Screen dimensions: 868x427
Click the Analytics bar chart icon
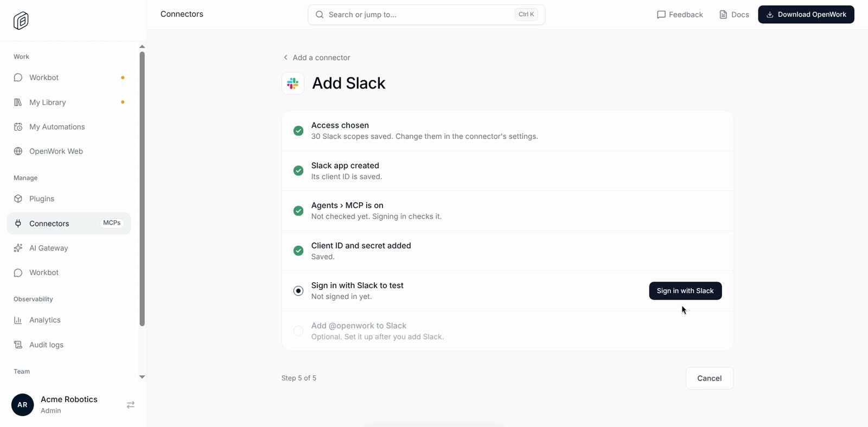click(x=18, y=320)
